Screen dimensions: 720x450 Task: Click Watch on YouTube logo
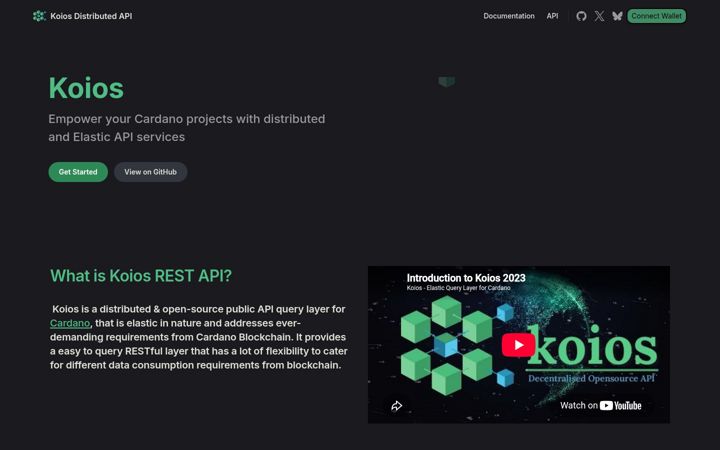pos(601,405)
